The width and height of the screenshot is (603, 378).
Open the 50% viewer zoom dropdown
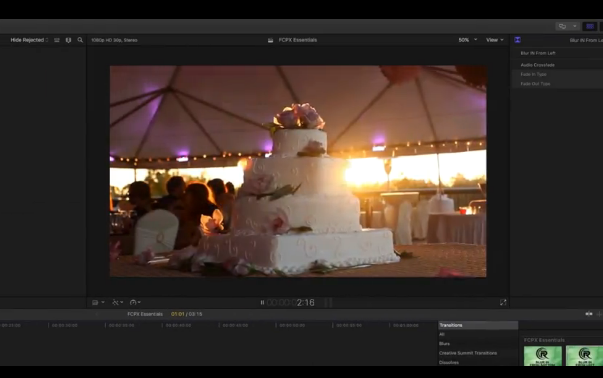[468, 40]
